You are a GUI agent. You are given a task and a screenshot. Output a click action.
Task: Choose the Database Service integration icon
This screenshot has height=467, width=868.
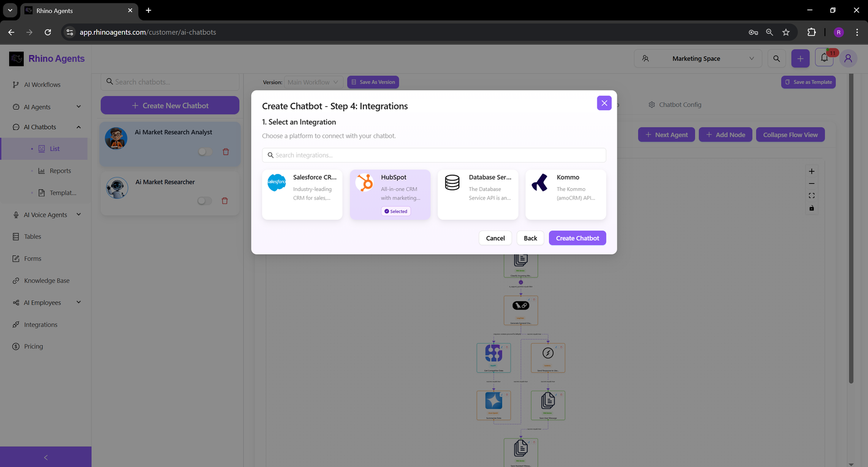452,183
